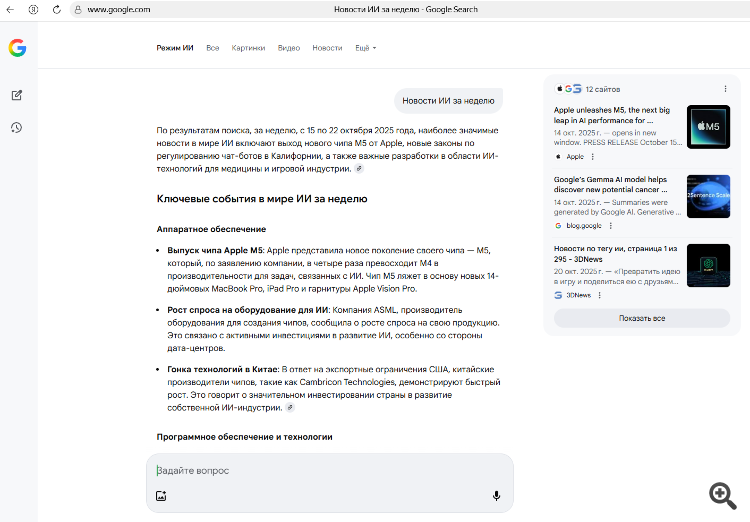This screenshot has width=750, height=522.
Task: Start voice input with the microphone icon
Action: [x=496, y=496]
